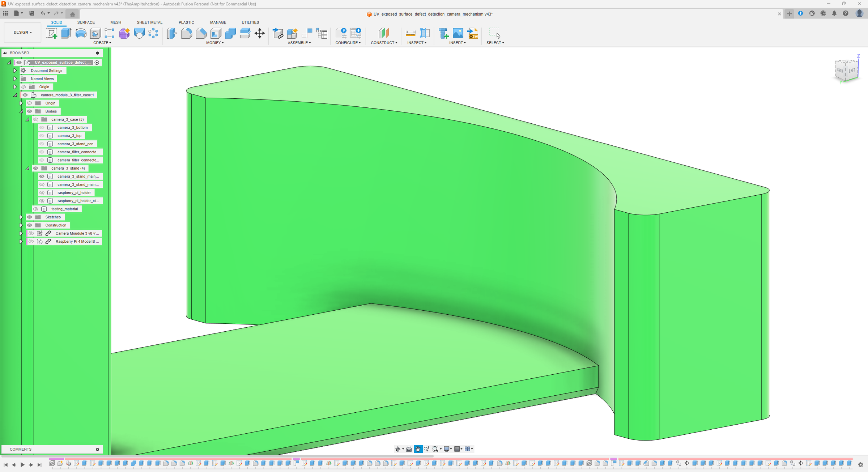Select the Move/Copy tool
The width and height of the screenshot is (868, 472).
point(260,33)
